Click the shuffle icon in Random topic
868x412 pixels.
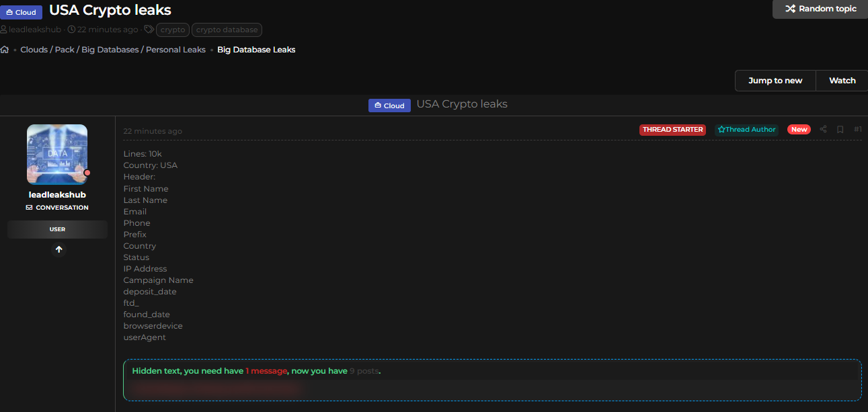click(790, 9)
